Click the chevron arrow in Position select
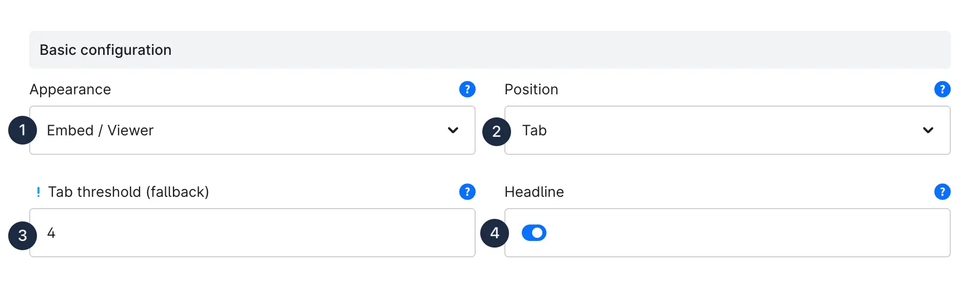The height and width of the screenshot is (285, 980). click(x=928, y=130)
